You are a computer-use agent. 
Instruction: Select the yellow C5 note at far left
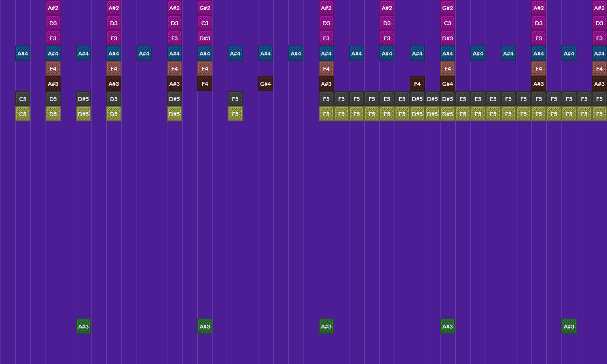point(22,114)
